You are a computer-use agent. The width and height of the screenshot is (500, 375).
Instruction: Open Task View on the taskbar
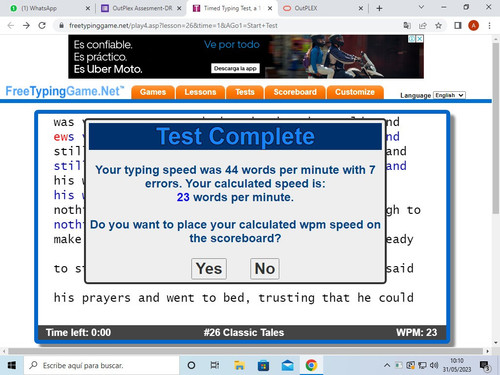[x=215, y=365]
